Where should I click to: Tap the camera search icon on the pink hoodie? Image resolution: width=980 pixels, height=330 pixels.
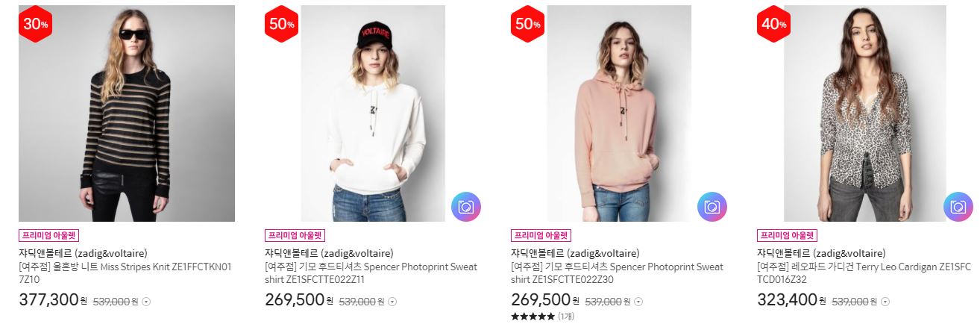point(712,207)
